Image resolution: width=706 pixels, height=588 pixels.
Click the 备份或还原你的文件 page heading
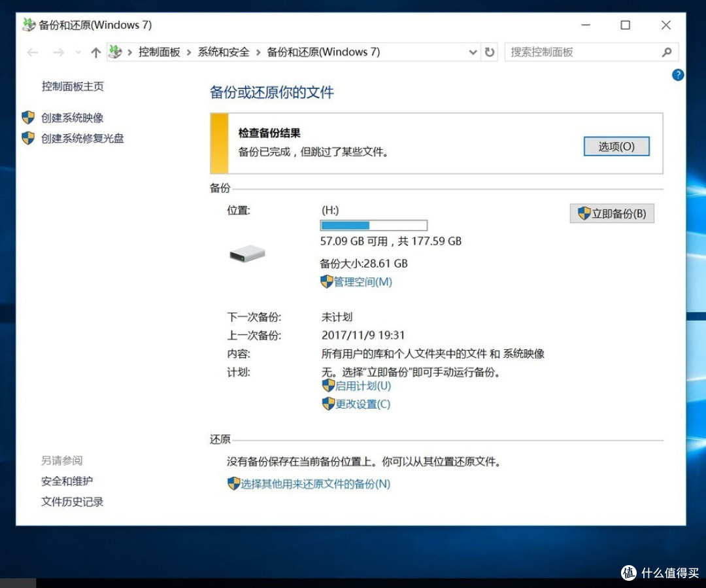pyautogui.click(x=271, y=92)
